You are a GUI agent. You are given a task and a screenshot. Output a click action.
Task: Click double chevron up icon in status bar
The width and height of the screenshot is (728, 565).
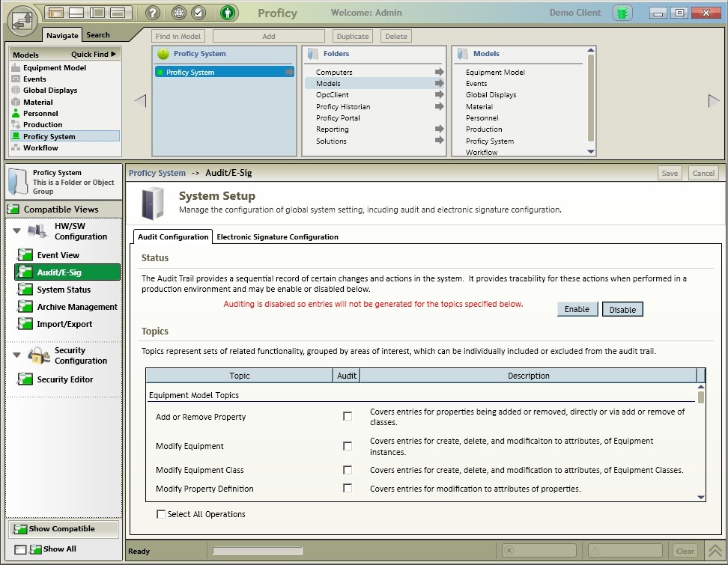click(715, 551)
